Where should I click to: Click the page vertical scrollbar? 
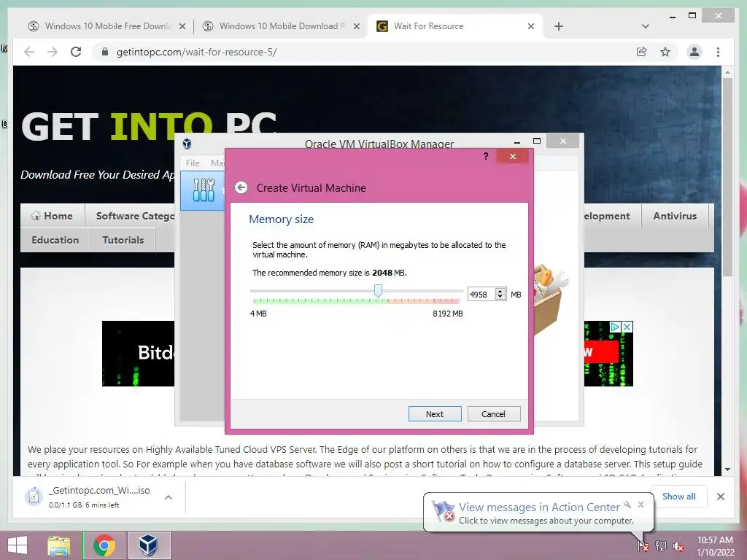click(x=727, y=177)
